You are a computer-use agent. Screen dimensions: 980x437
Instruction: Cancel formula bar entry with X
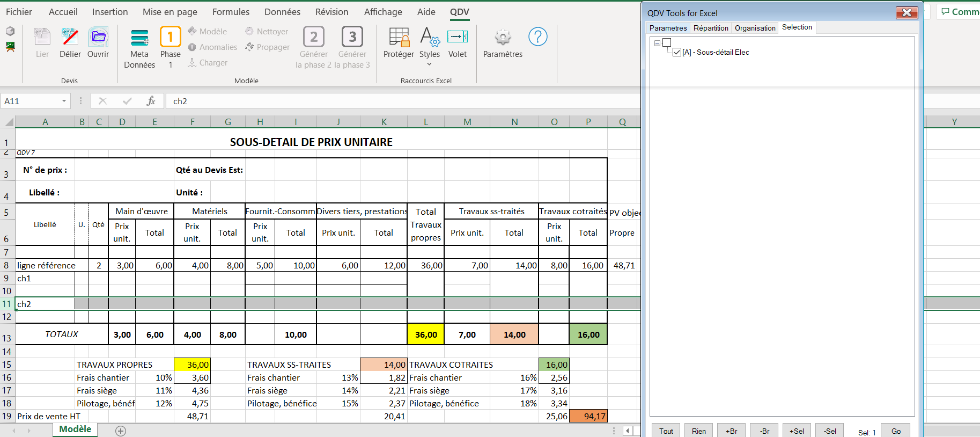103,101
